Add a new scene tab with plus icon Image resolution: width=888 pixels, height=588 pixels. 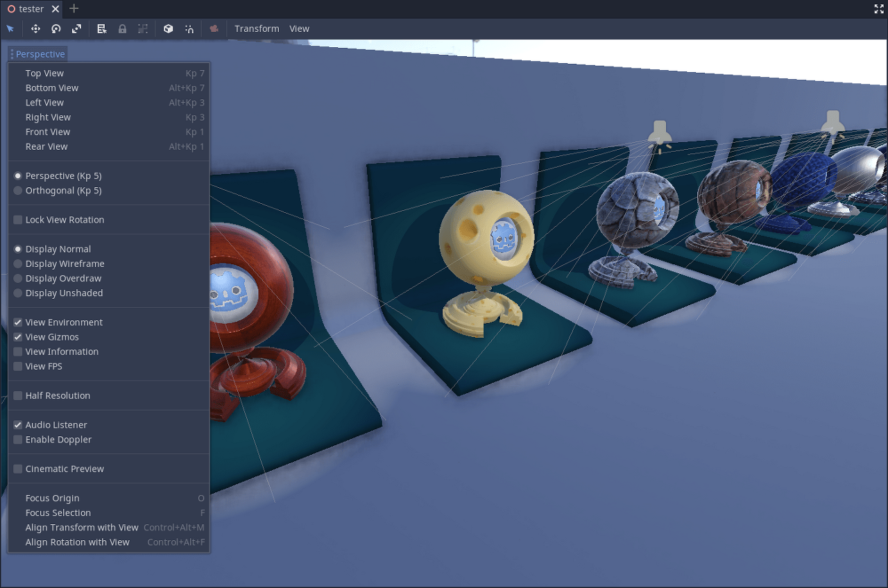pos(74,8)
